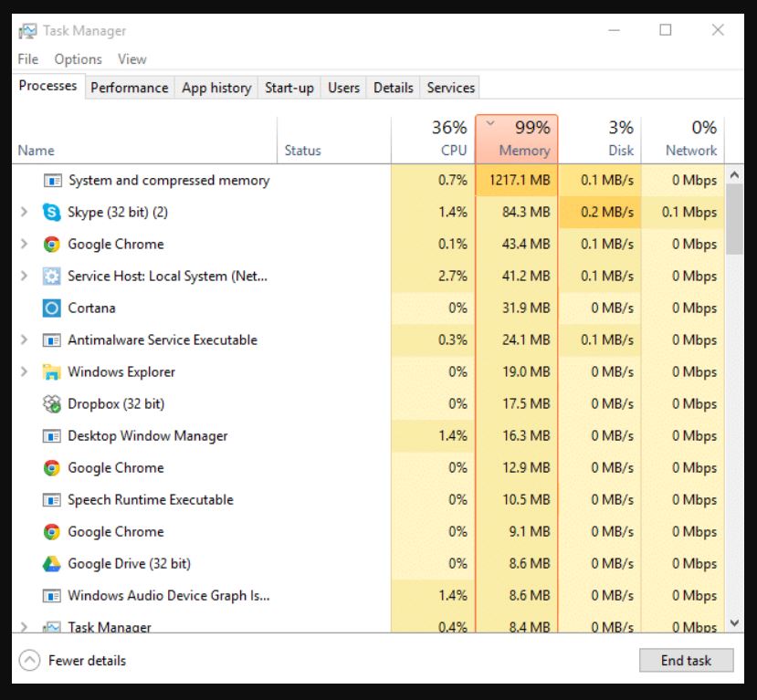Expand the Antimalware Service Executable group
The image size is (757, 700).
(x=24, y=340)
